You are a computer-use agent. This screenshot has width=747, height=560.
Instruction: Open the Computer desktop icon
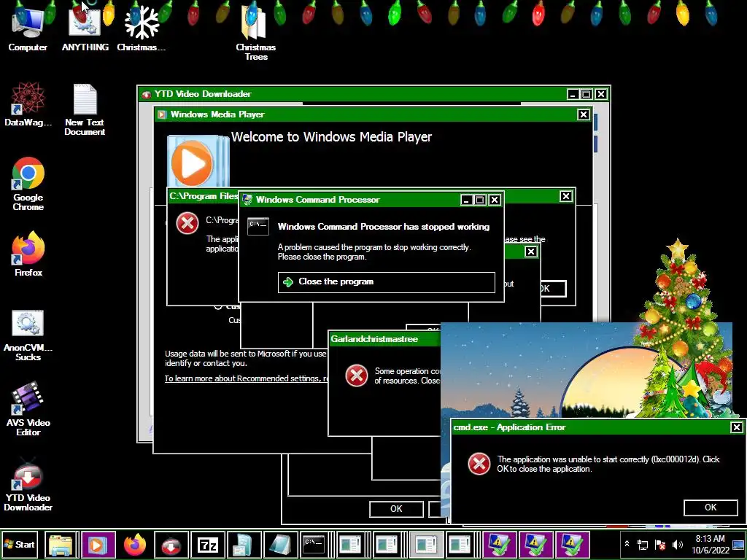coord(28,28)
